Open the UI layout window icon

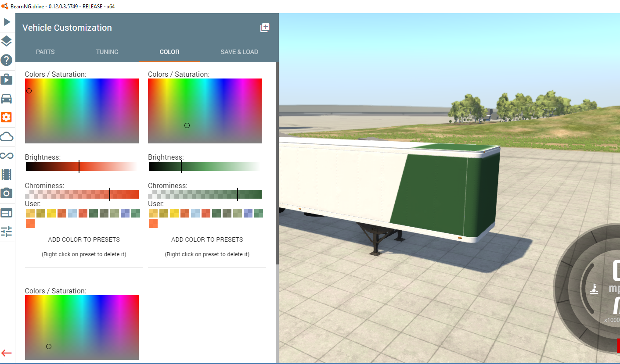pyautogui.click(x=7, y=213)
